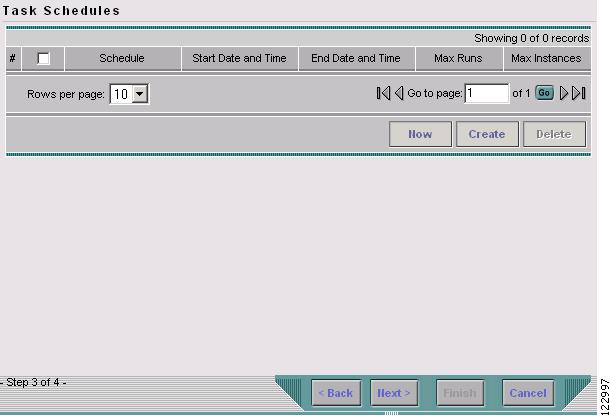The width and height of the screenshot is (610, 416).
Task: Click the Max Instances column header
Action: pos(546,58)
